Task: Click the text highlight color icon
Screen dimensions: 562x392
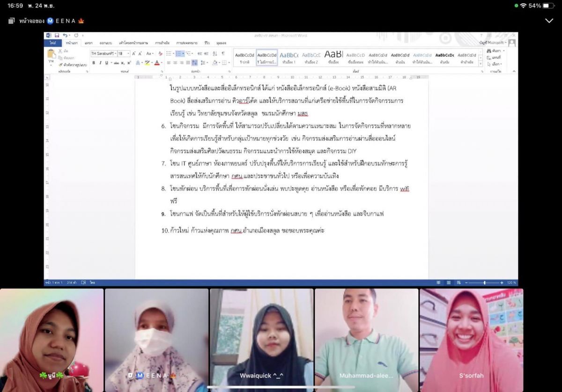Action: pos(148,63)
